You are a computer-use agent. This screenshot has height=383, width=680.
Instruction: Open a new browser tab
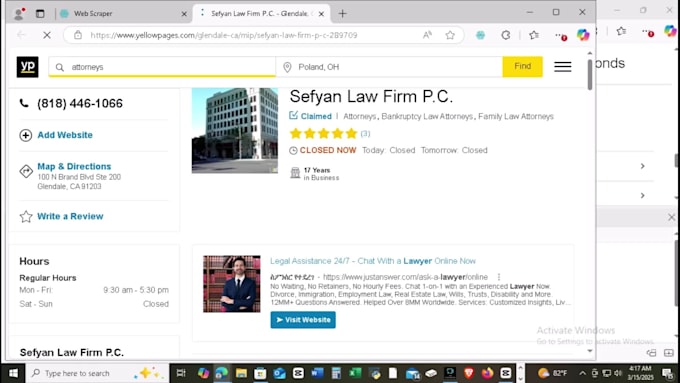pyautogui.click(x=343, y=14)
